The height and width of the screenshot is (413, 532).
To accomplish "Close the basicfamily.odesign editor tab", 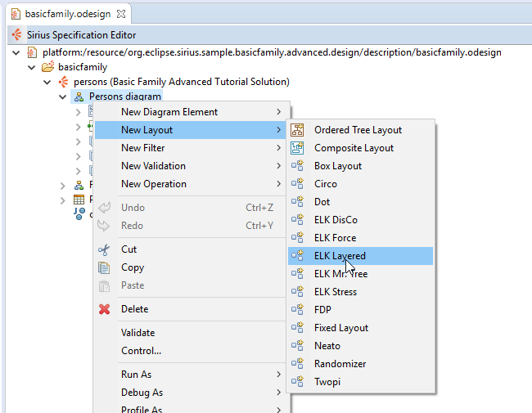I will click(x=121, y=15).
